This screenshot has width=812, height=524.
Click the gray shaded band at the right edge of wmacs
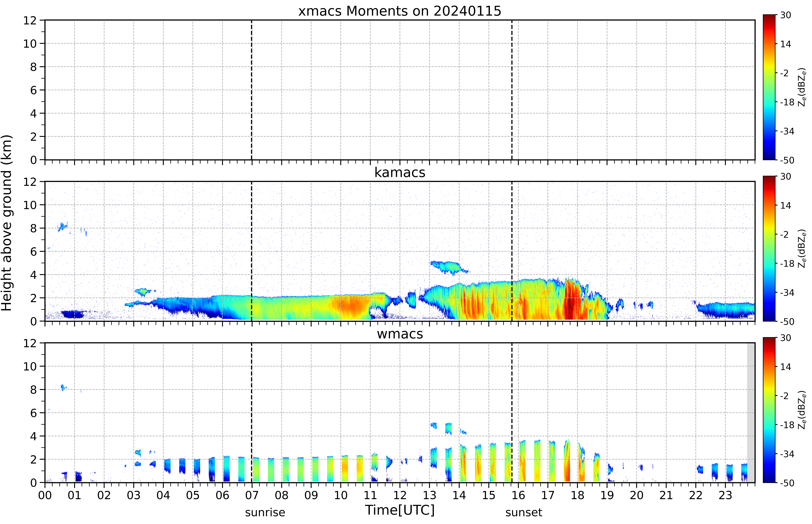751,413
